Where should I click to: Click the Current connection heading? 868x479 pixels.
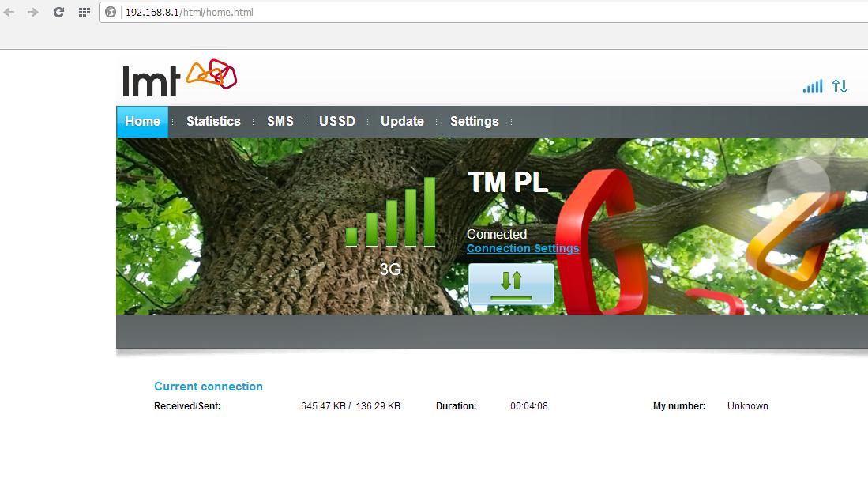(x=209, y=387)
